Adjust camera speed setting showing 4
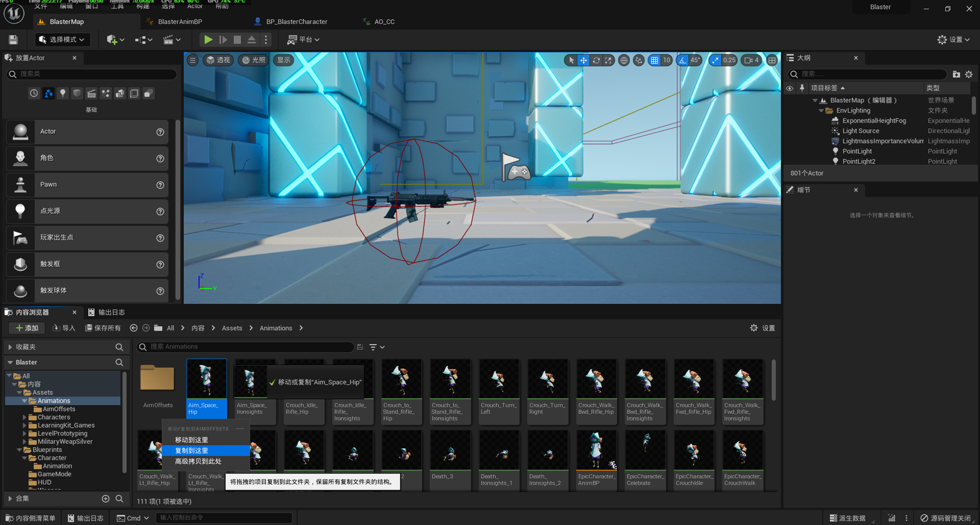 click(751, 60)
